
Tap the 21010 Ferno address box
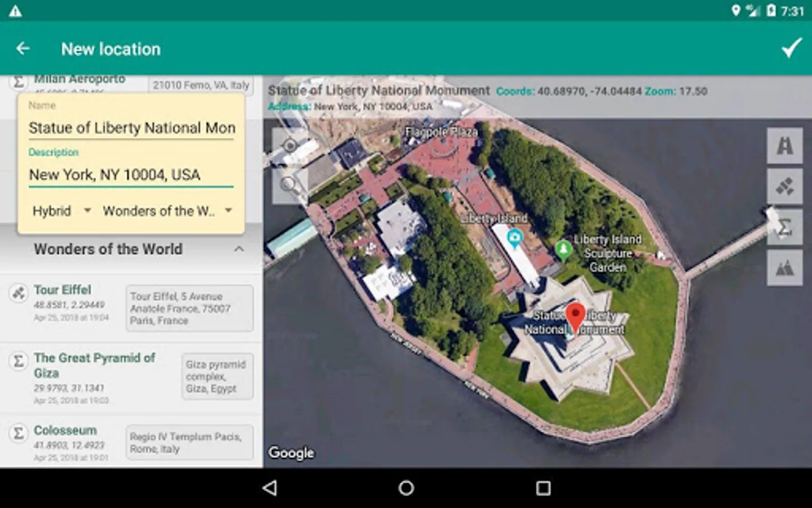(201, 85)
